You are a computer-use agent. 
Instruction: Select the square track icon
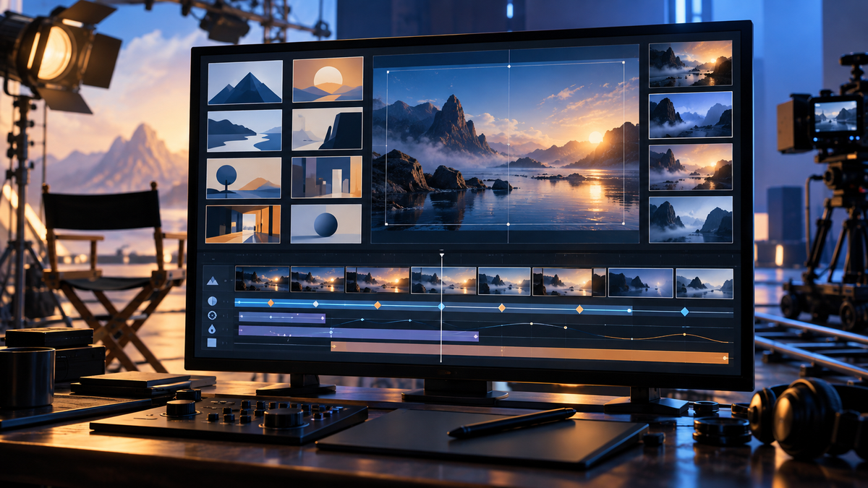[x=212, y=343]
